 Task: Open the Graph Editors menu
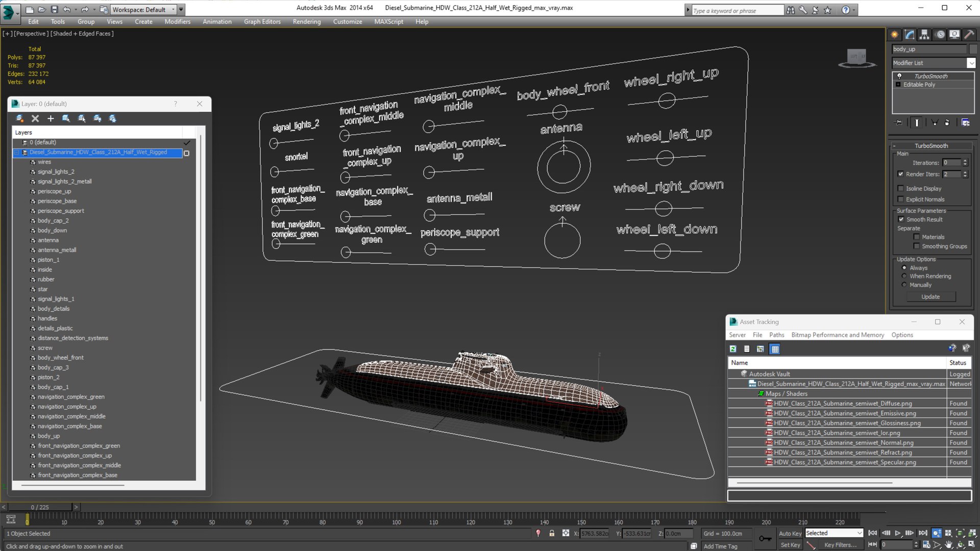click(262, 21)
